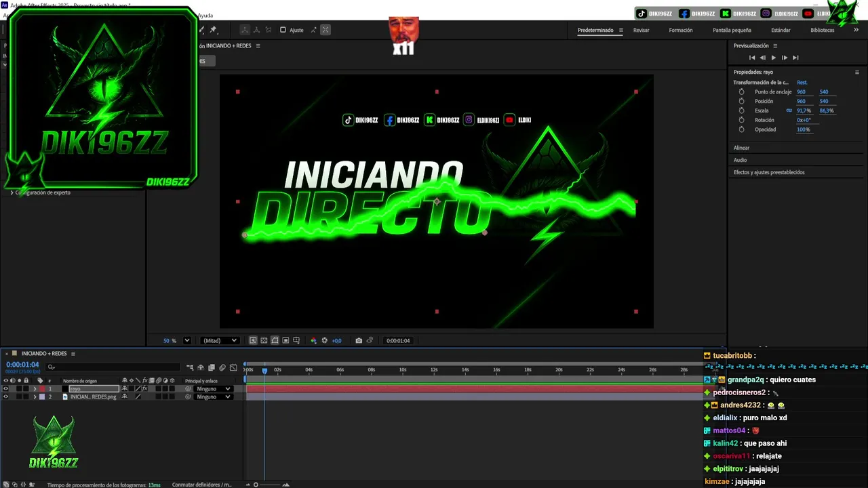This screenshot has height=488, width=868.
Task: Click the reset exposure icon
Action: (324, 340)
